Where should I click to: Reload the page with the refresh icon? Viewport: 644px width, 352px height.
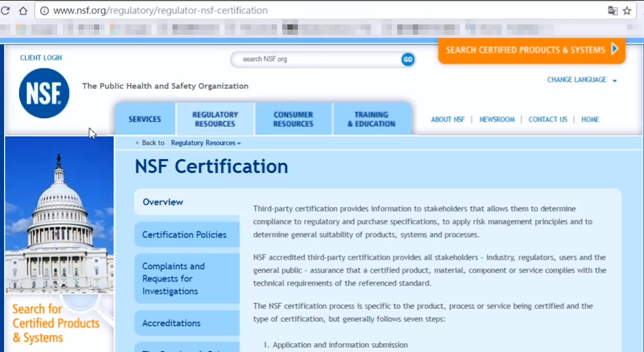pyautogui.click(x=5, y=10)
